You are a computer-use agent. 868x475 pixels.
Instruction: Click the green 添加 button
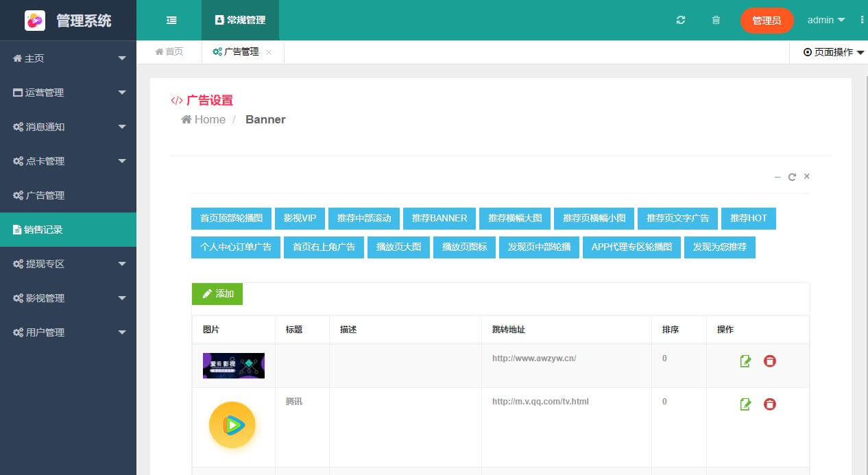coord(217,294)
